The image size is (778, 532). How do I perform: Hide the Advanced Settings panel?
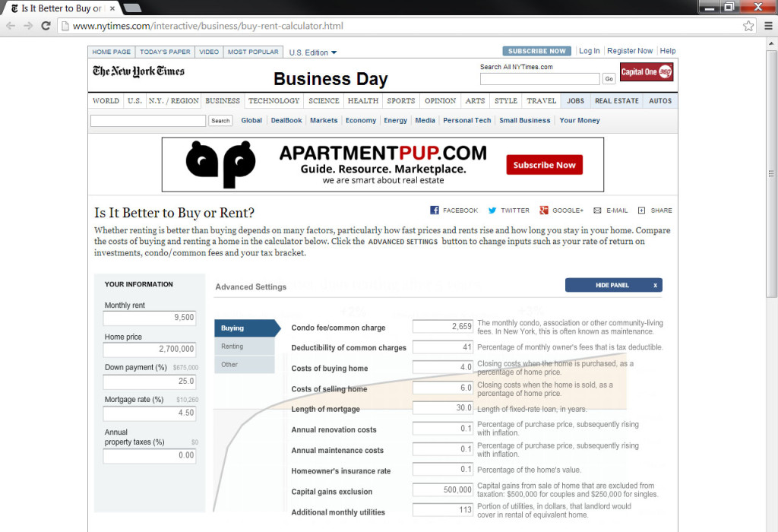click(x=613, y=284)
